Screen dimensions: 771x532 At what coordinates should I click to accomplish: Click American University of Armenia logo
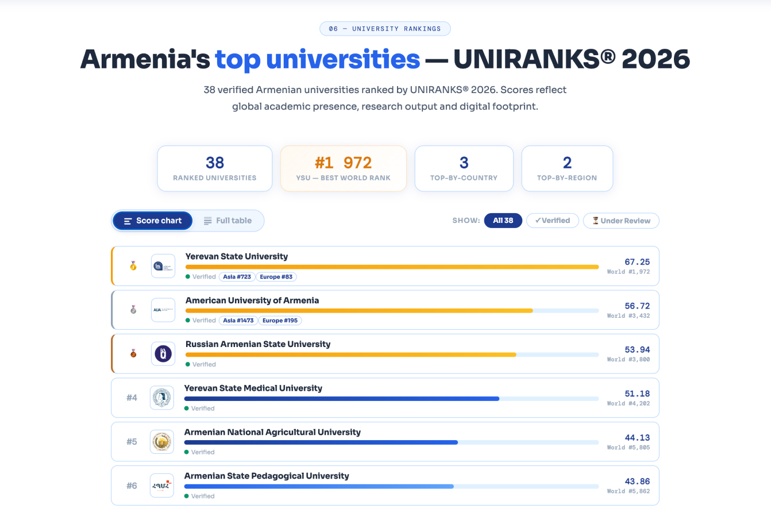(163, 310)
